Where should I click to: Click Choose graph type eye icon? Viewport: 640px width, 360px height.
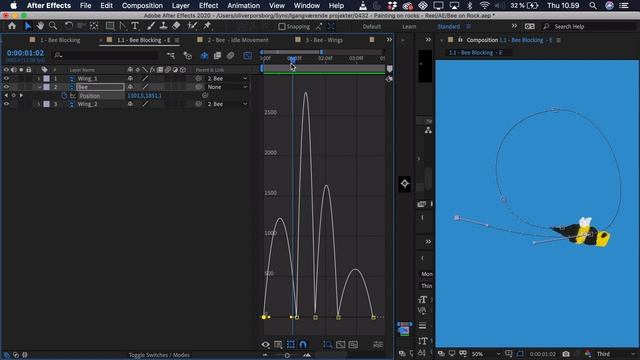tap(265, 344)
